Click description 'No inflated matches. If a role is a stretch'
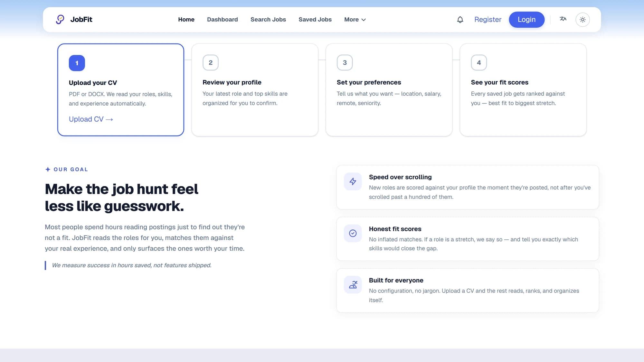The height and width of the screenshot is (362, 644). (x=473, y=244)
